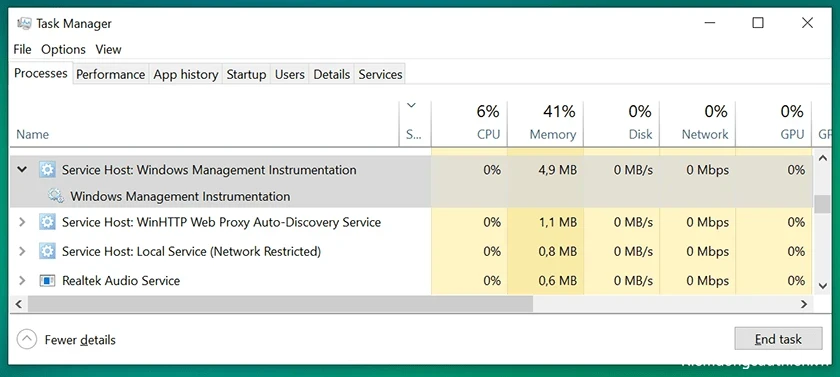The height and width of the screenshot is (377, 840).
Task: Click the Task Manager title bar icon
Action: [x=24, y=24]
